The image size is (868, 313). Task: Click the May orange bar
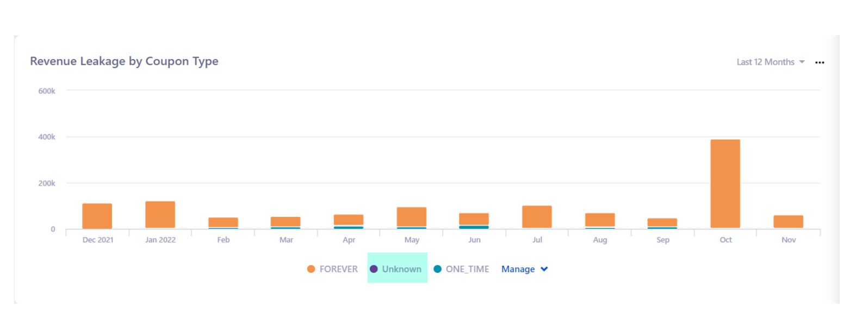tap(412, 216)
